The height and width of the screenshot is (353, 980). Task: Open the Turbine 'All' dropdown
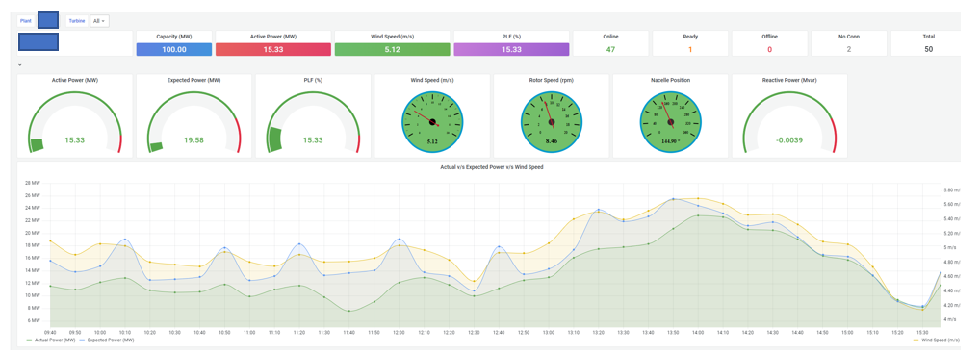coord(100,21)
